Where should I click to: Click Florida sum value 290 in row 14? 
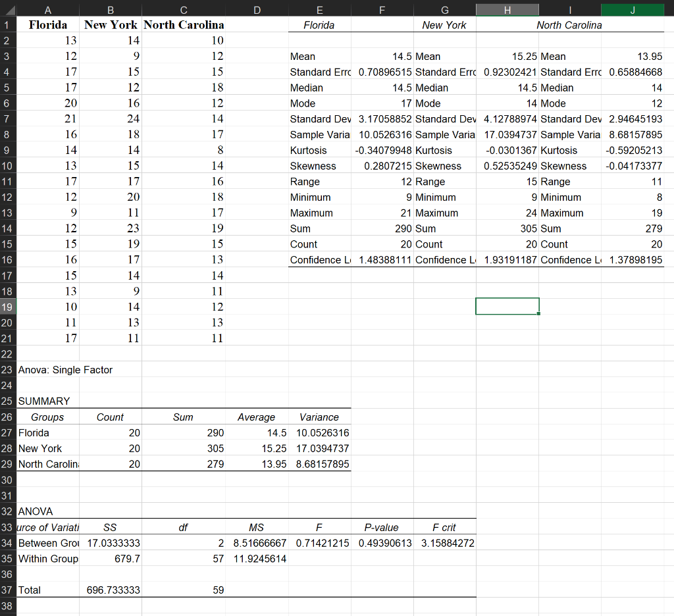coord(403,228)
